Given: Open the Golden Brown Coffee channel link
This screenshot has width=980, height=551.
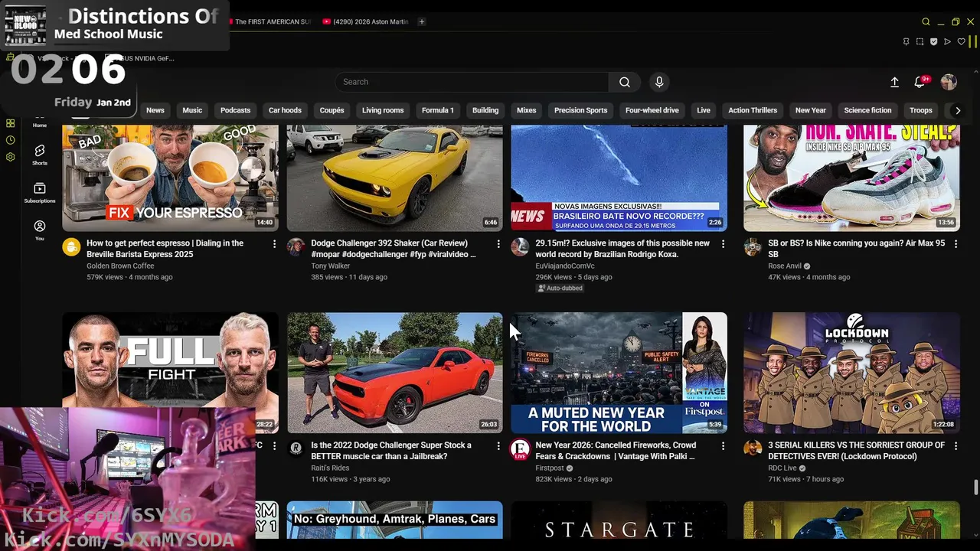Looking at the screenshot, I should (x=120, y=266).
